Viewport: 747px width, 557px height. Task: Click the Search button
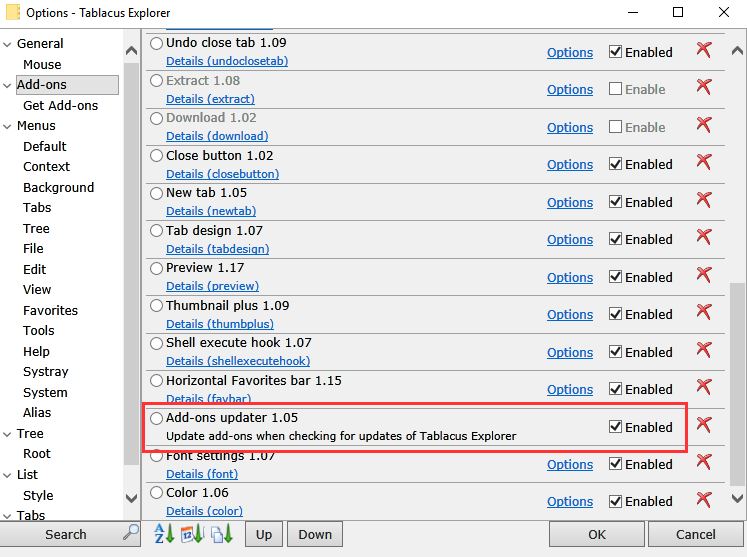70,534
